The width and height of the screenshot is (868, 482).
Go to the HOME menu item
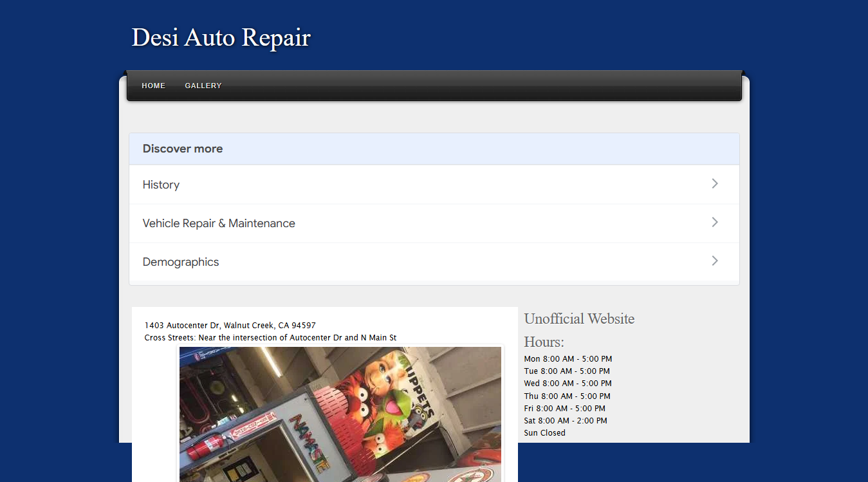coord(154,86)
